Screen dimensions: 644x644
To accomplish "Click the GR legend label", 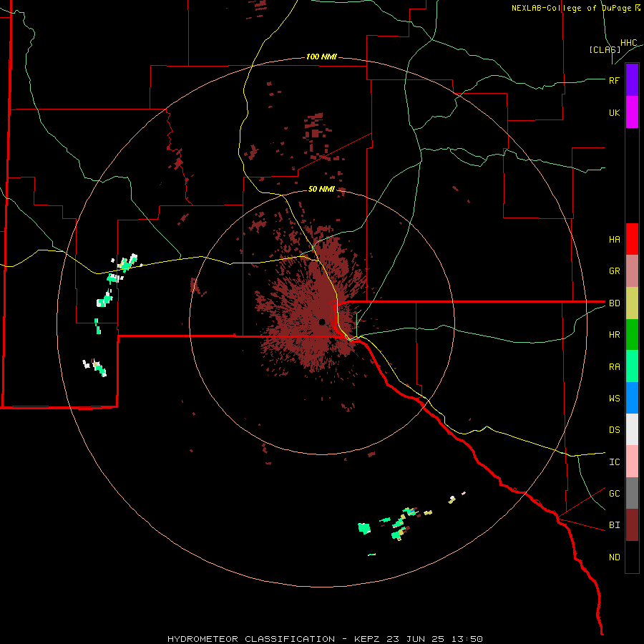I will tap(614, 271).
